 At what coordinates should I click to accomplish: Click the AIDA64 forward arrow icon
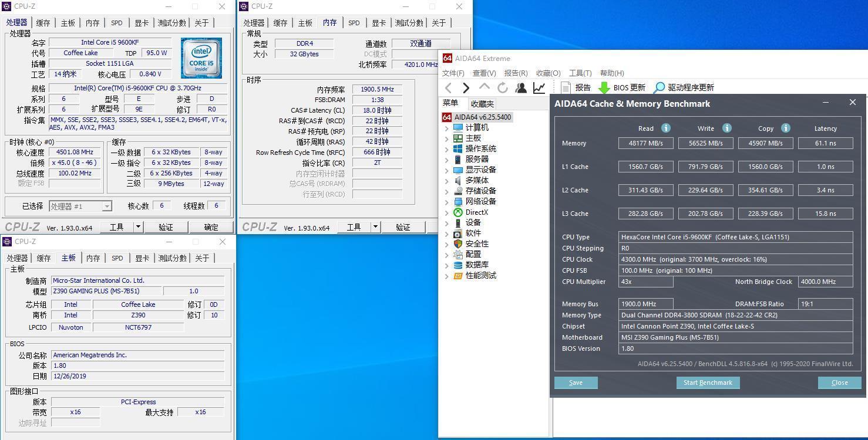coord(466,87)
